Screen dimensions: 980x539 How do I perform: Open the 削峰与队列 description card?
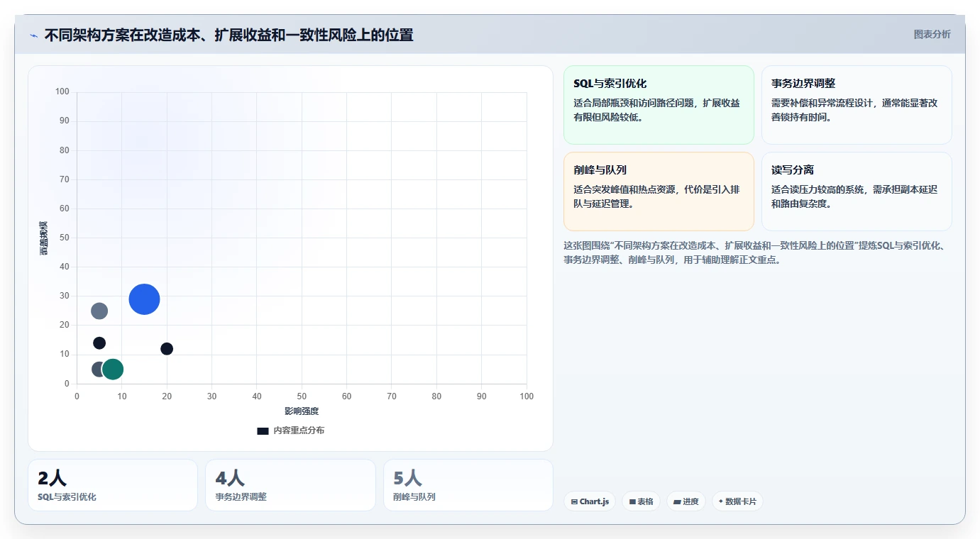coord(659,191)
